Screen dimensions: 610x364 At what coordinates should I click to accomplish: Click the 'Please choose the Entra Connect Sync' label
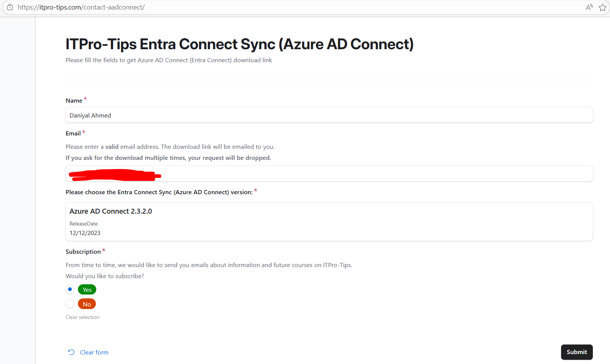(x=159, y=192)
